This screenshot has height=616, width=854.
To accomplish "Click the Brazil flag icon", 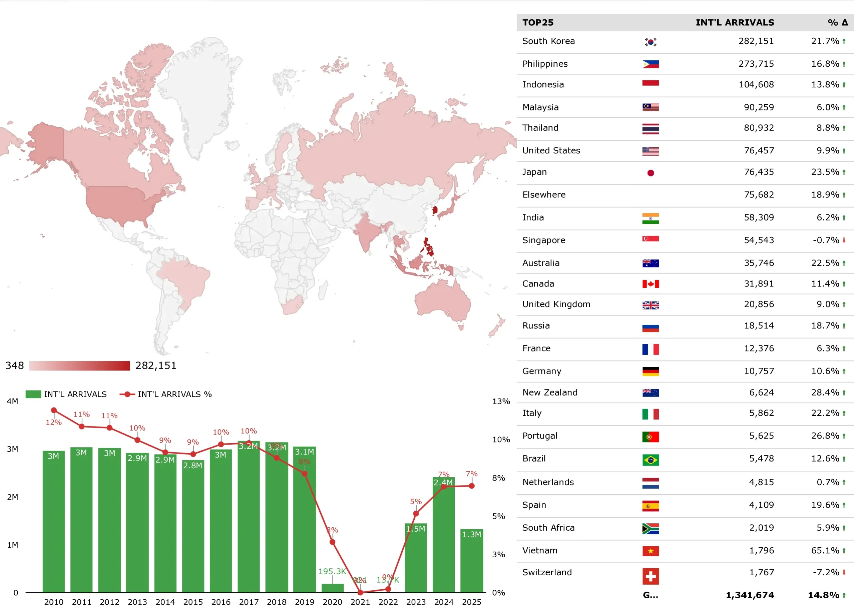I will tap(650, 460).
